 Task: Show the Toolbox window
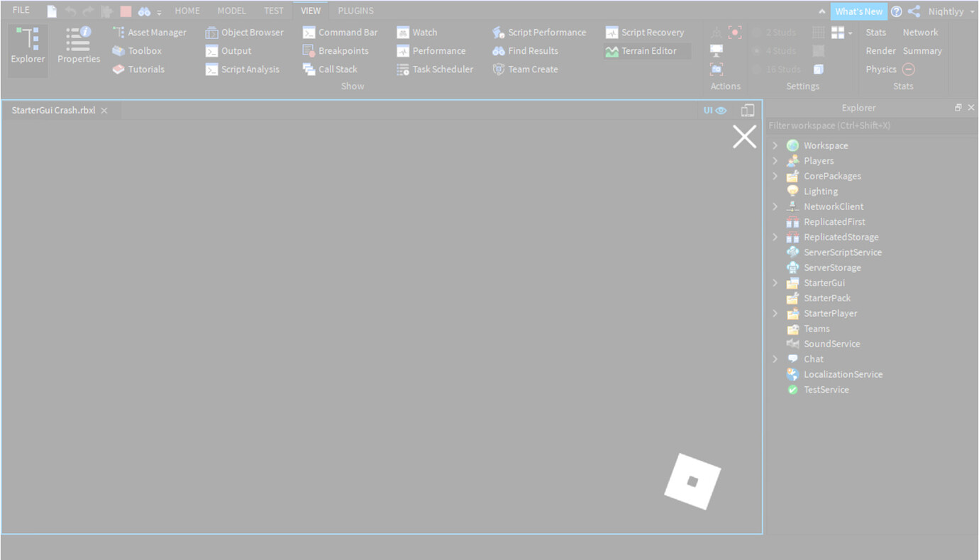point(137,51)
